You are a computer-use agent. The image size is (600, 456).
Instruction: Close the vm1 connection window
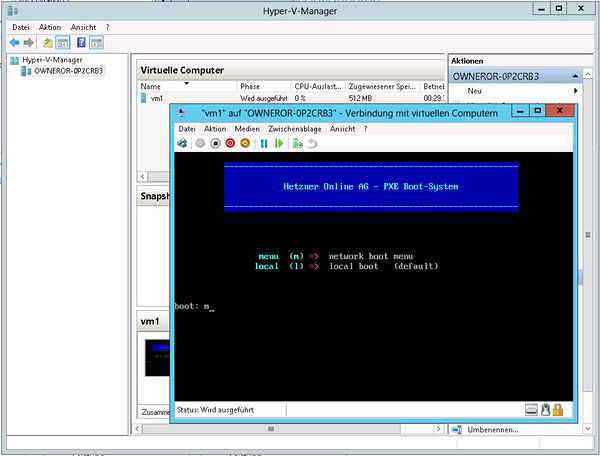(x=560, y=111)
